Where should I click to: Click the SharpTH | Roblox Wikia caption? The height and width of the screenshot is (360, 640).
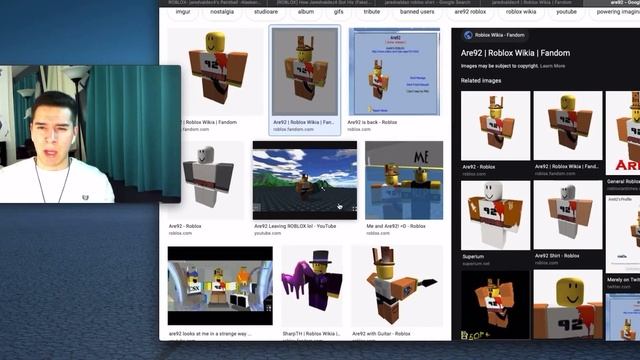tap(311, 334)
